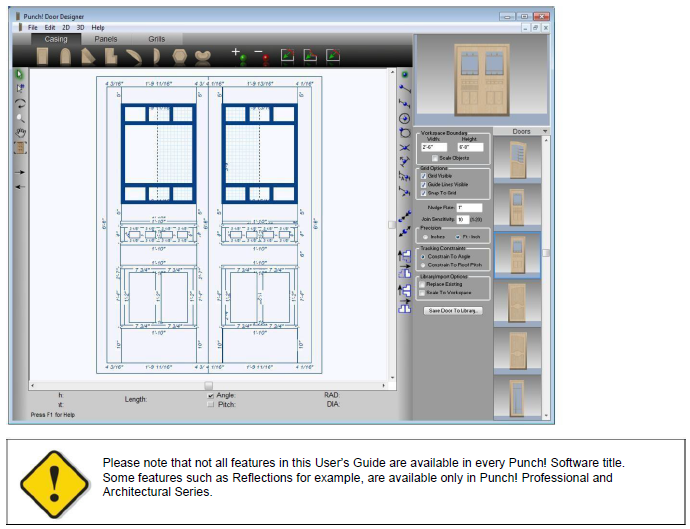Image resolution: width=690 pixels, height=529 pixels.
Task: Click the canvas vertical scrollbar thumb
Action: 392,225
